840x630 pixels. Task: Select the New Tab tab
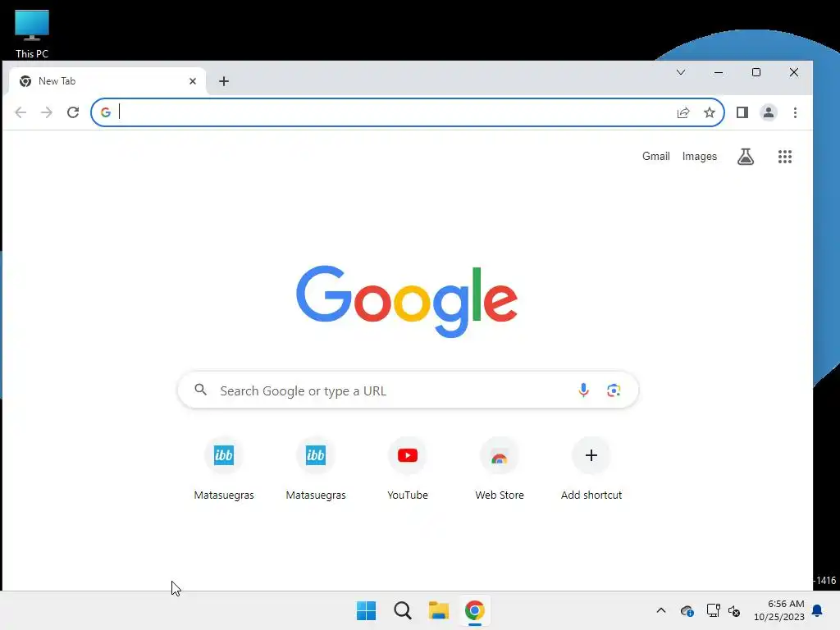[x=107, y=81]
